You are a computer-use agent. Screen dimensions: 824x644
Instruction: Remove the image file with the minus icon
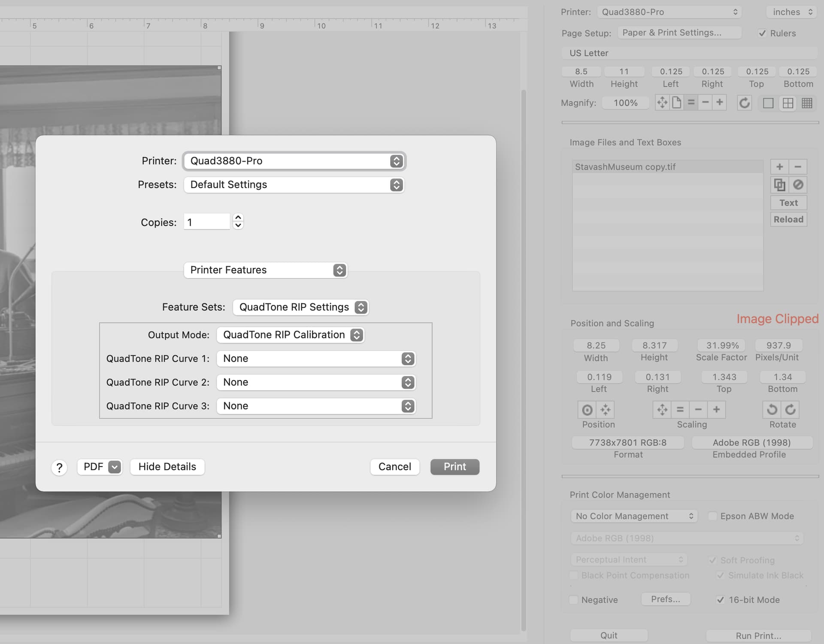pos(798,167)
